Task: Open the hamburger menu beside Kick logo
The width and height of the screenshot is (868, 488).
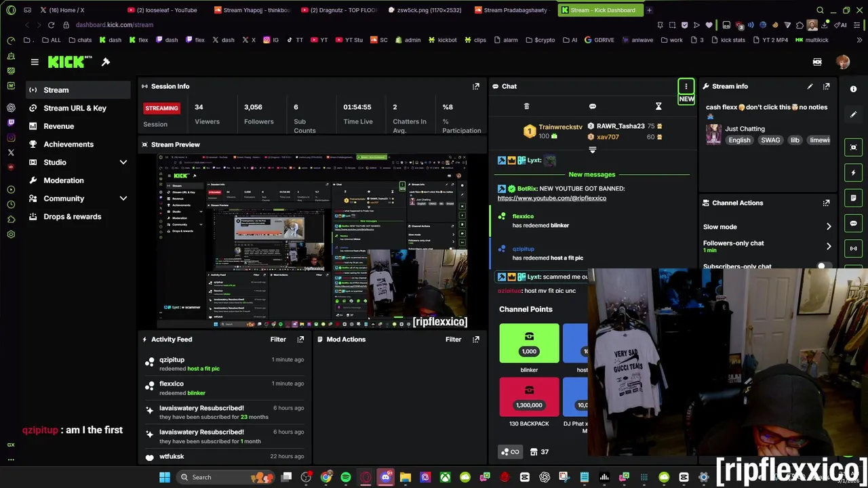Action: click(35, 62)
